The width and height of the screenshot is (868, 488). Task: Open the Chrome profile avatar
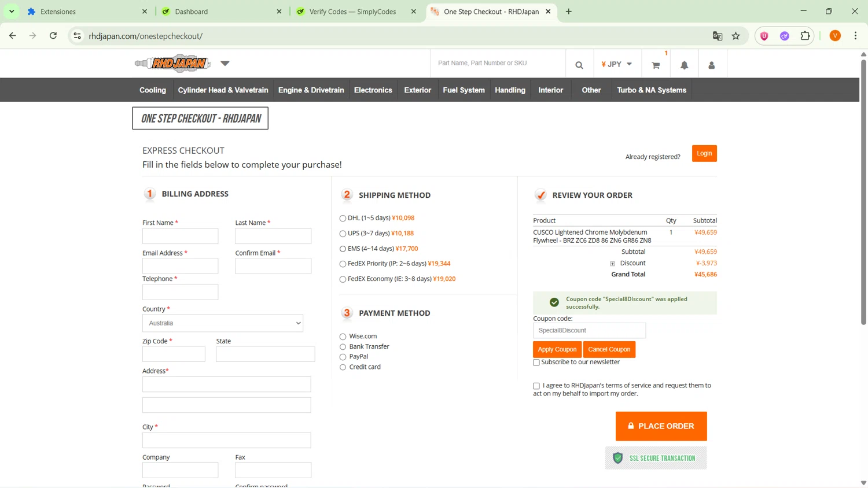click(x=835, y=36)
